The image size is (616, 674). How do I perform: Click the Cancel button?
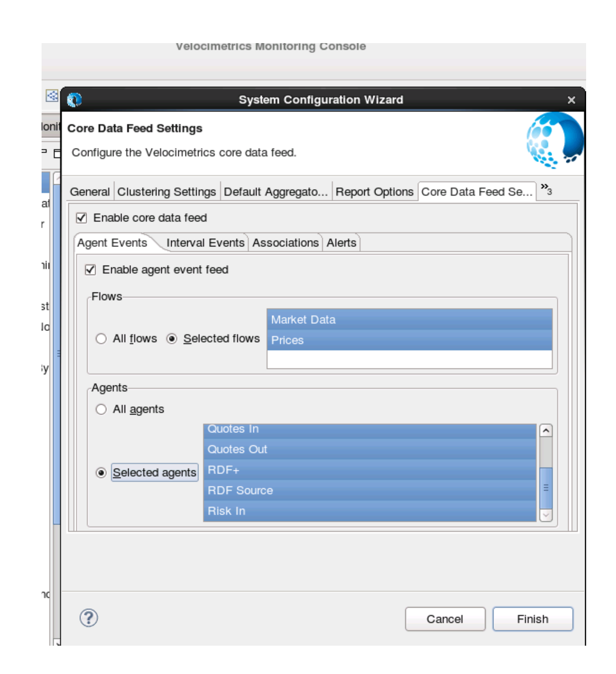pos(445,619)
